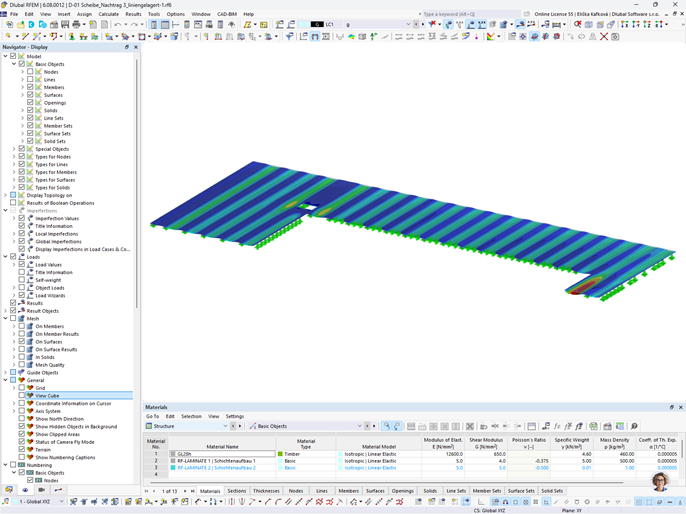Image resolution: width=686 pixels, height=514 pixels.
Task: Click Selection in Materials panel menu
Action: [x=191, y=416]
